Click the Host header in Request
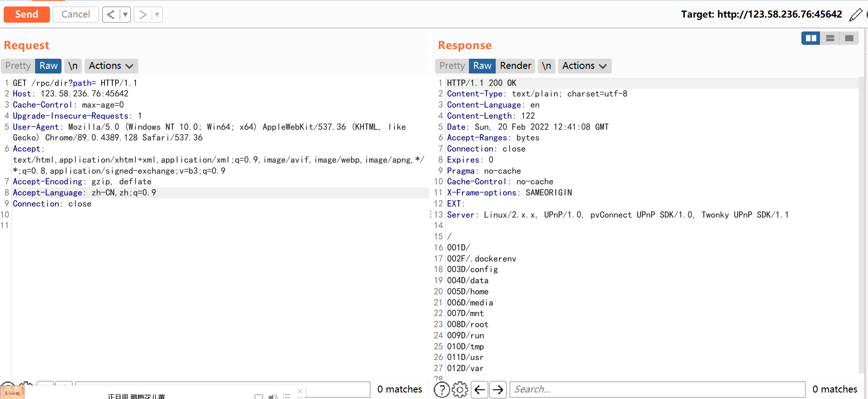868x399 pixels. pyautogui.click(x=71, y=94)
